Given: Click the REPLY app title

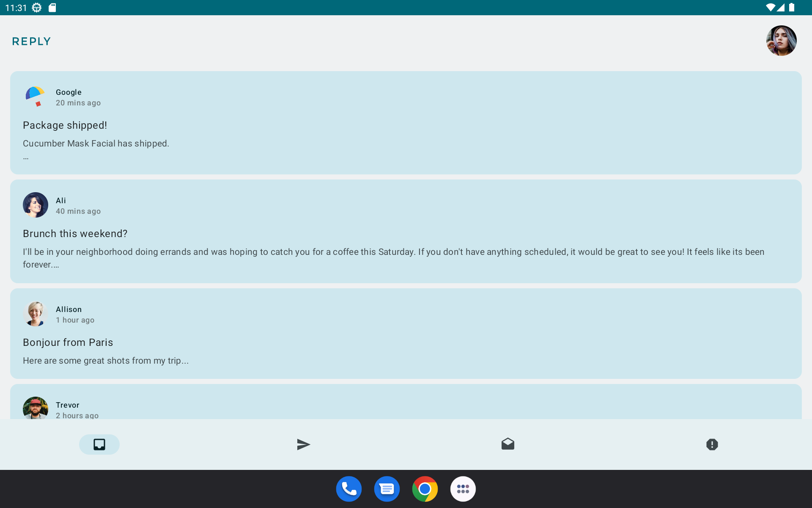Looking at the screenshot, I should tap(32, 41).
